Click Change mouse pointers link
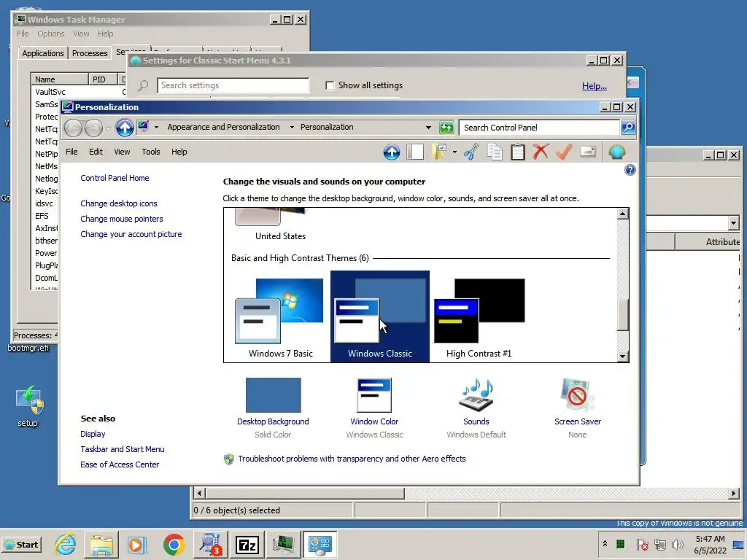The image size is (747, 560). (122, 219)
